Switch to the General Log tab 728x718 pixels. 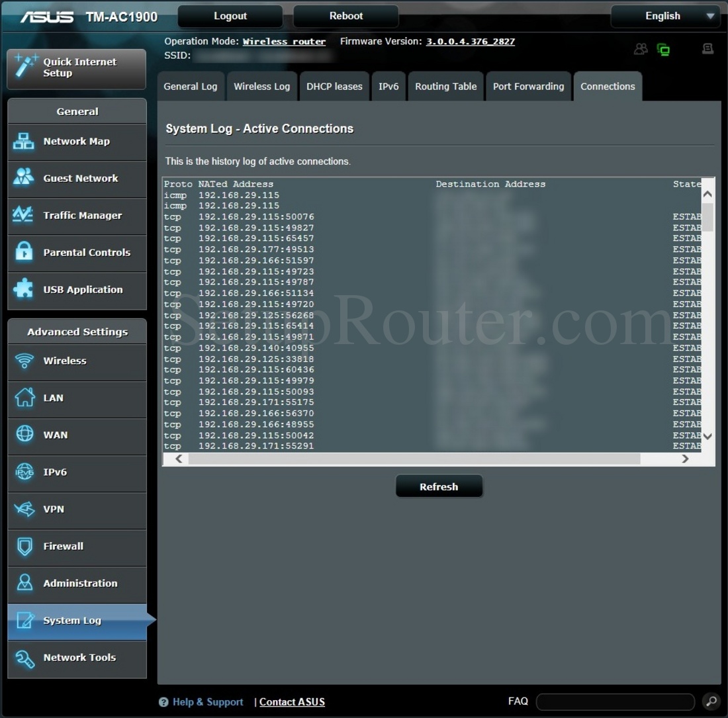[x=191, y=87]
